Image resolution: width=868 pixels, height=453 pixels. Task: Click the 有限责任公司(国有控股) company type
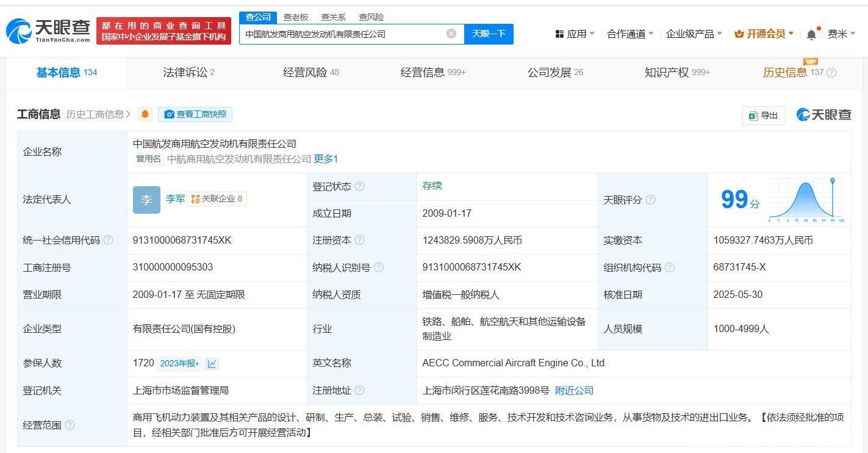184,328
